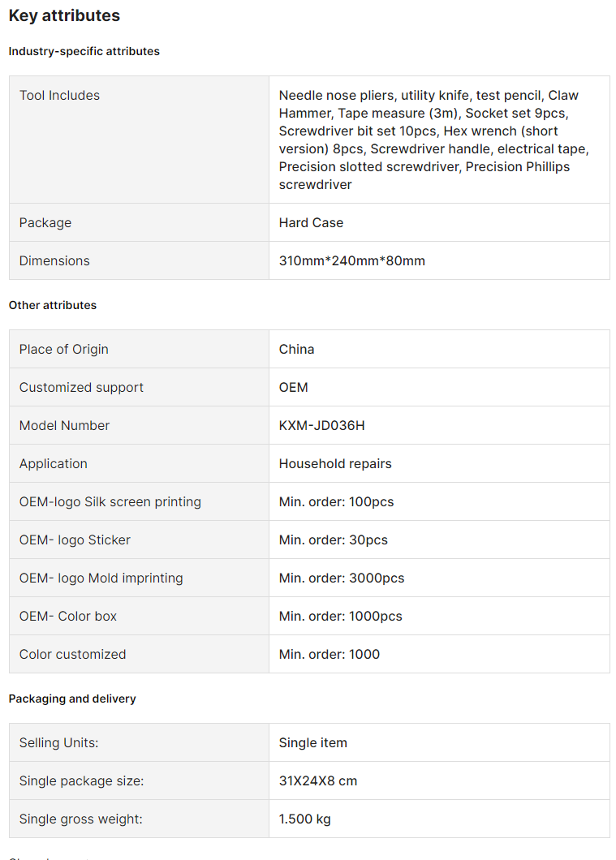Viewport: 616px width, 860px height.
Task: Click the Place of Origin label
Action: click(63, 349)
